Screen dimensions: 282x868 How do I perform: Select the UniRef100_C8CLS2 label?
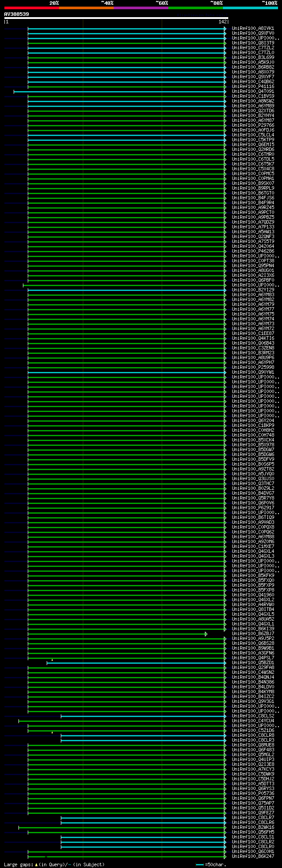[x=253, y=716]
